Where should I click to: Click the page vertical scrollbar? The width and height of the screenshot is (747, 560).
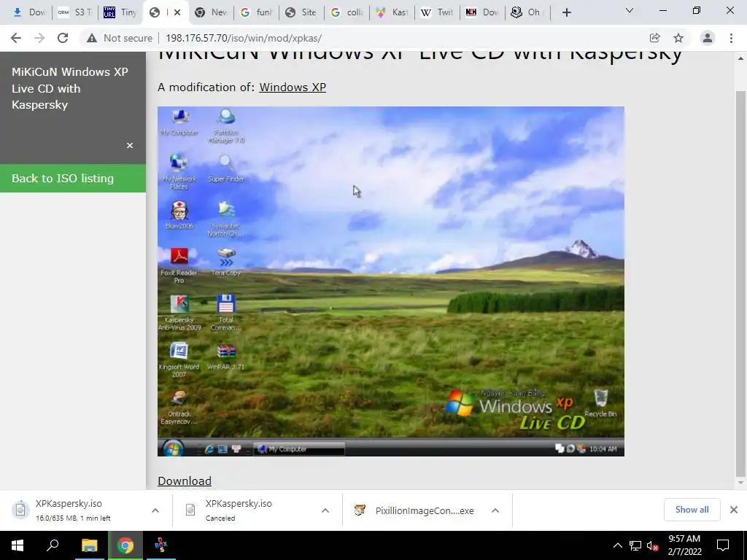(740, 283)
